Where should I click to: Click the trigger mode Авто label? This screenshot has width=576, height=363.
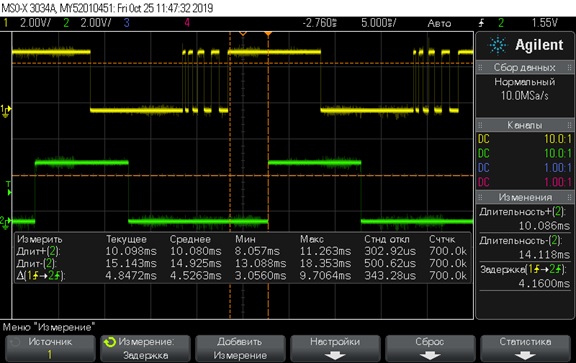[439, 24]
